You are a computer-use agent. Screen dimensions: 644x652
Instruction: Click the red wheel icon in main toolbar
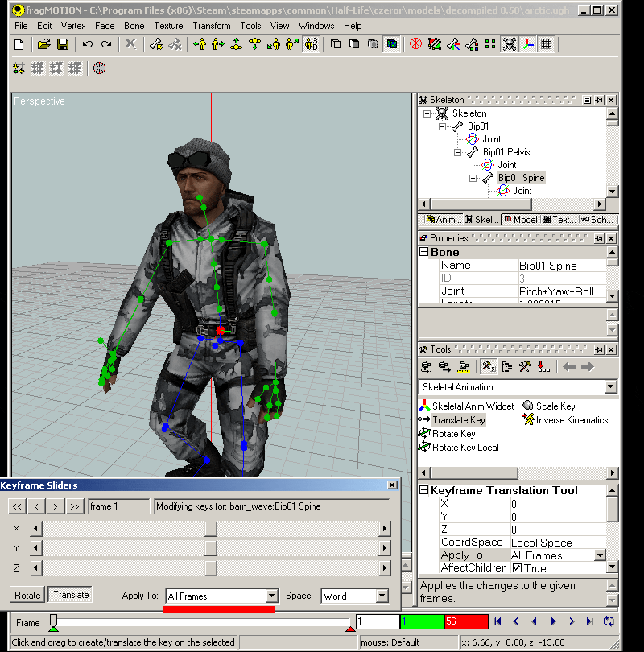(x=415, y=44)
